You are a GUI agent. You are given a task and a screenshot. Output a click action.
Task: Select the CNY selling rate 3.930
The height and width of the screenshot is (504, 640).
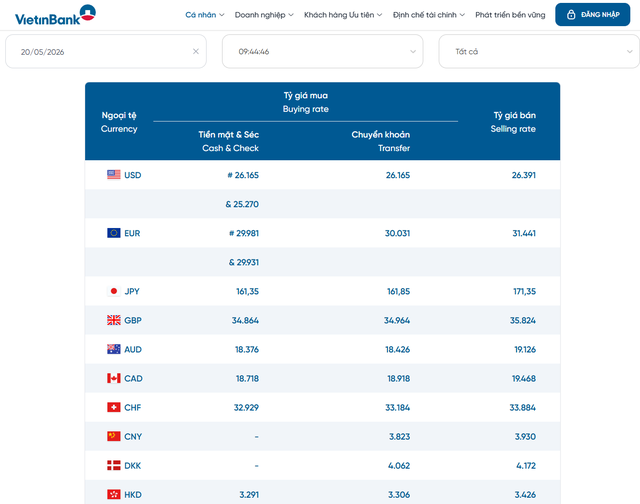(525, 437)
